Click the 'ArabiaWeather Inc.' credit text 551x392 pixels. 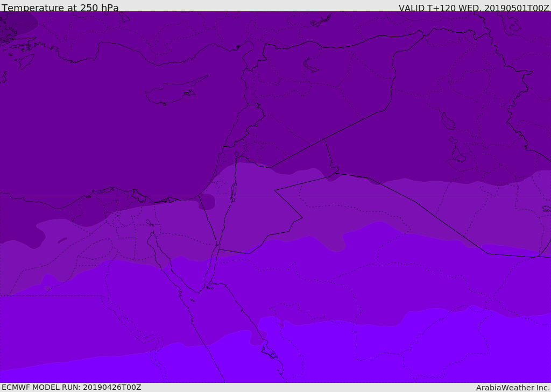click(x=513, y=388)
